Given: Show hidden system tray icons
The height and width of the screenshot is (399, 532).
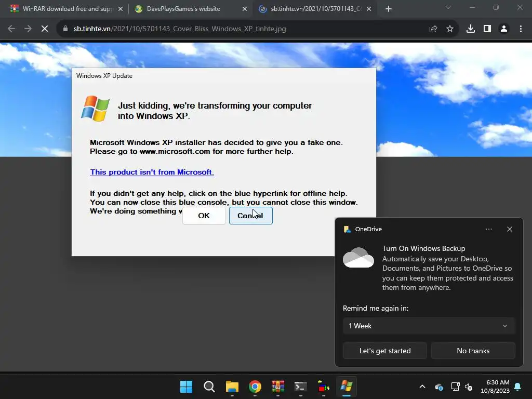Looking at the screenshot, I should click(422, 387).
